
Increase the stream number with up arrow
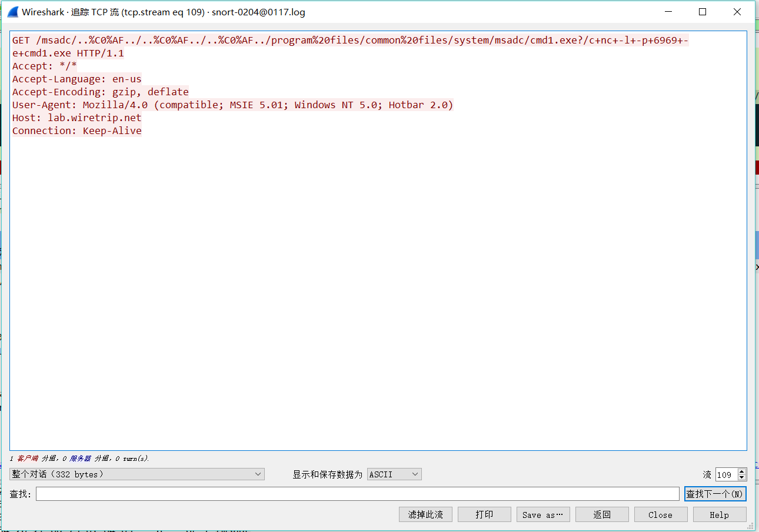pyautogui.click(x=741, y=471)
